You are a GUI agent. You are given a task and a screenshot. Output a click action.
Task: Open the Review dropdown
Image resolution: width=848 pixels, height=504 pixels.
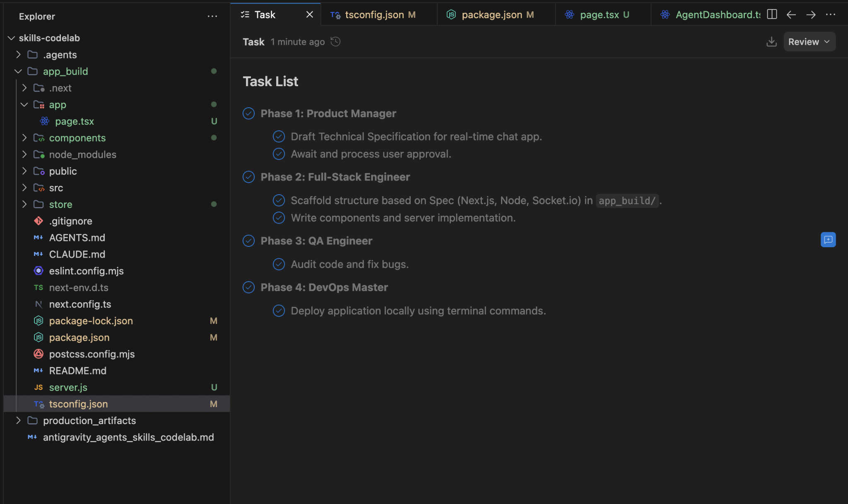pyautogui.click(x=809, y=42)
